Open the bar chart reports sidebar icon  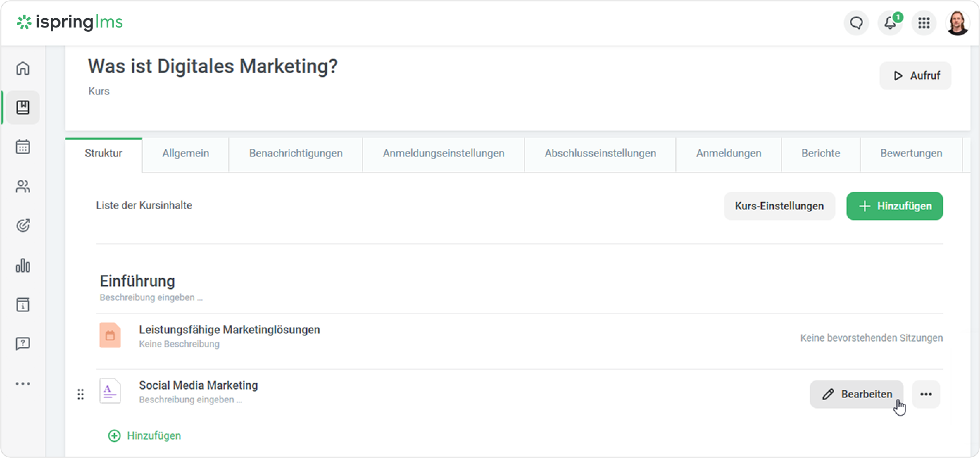click(23, 265)
